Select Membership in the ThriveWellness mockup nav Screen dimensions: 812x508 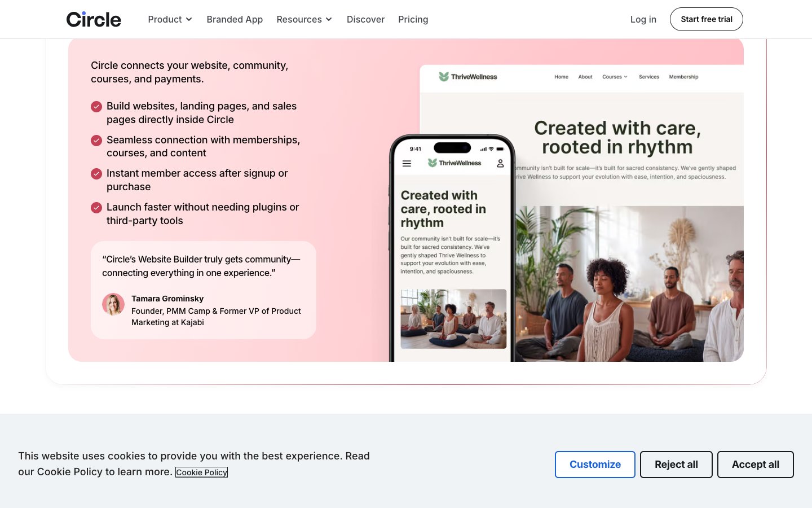683,77
